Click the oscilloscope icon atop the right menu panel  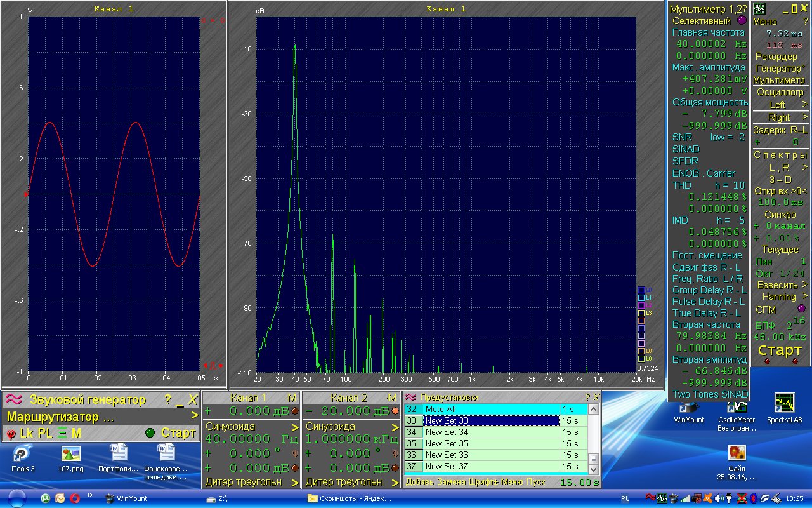coord(759,9)
